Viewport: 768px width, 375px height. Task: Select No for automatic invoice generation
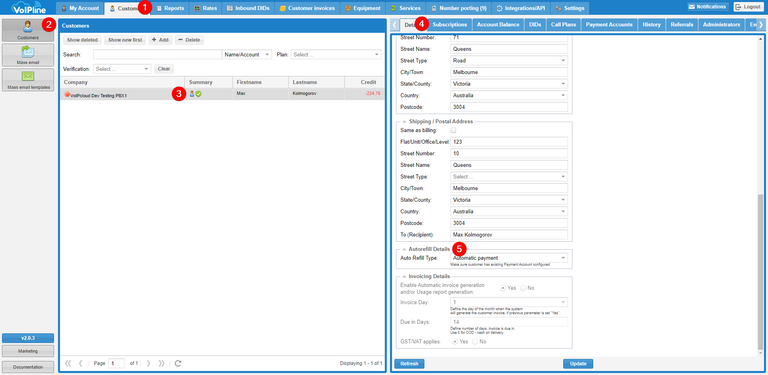point(523,288)
